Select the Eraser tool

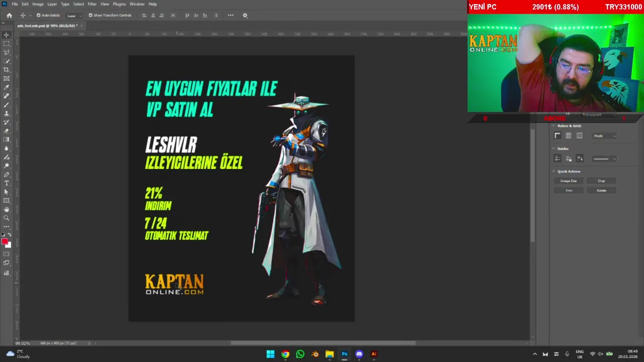tap(7, 131)
